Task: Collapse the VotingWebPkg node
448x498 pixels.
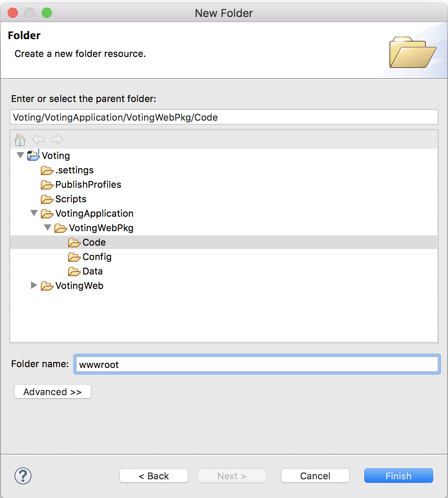Action: click(x=48, y=228)
